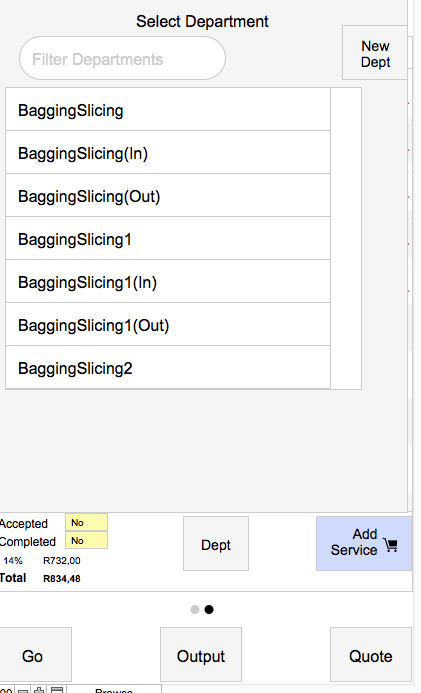Select BaggingSlicing department from list
The height and width of the screenshot is (693, 421).
click(x=168, y=110)
